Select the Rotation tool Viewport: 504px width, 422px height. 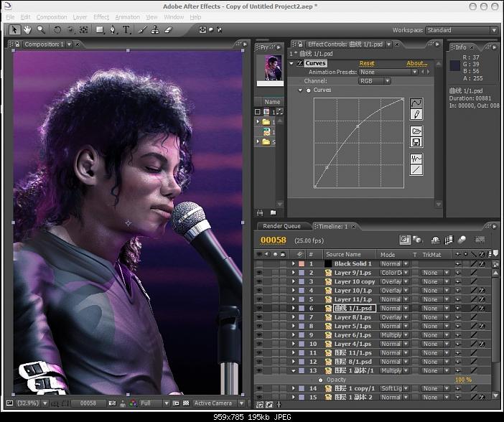tap(57, 30)
